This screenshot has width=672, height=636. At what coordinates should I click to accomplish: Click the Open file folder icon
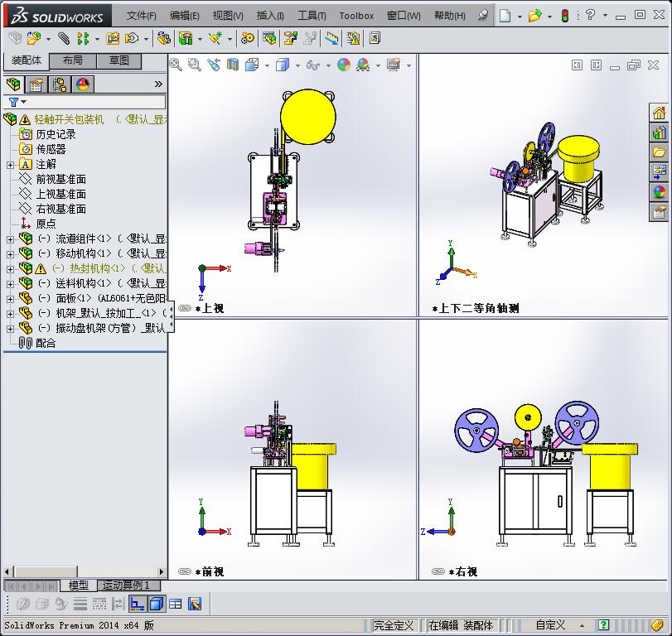coord(534,16)
